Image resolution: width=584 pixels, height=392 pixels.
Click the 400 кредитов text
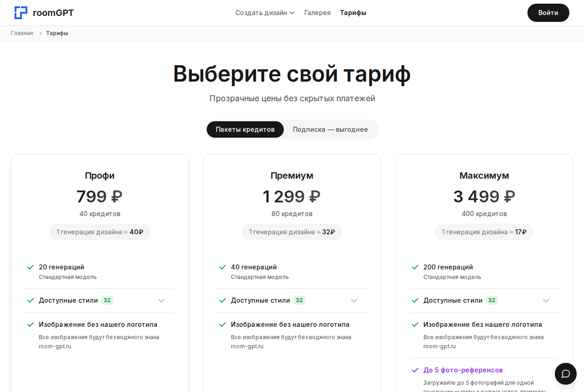pos(484,214)
